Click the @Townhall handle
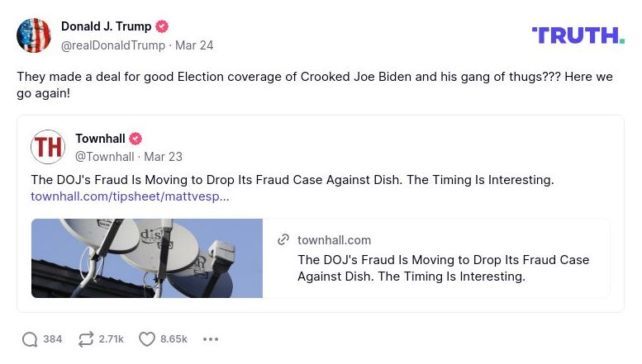 tap(104, 157)
